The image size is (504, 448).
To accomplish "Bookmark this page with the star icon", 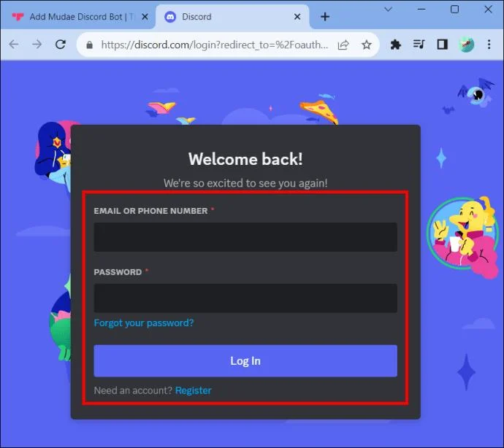I will coord(367,45).
